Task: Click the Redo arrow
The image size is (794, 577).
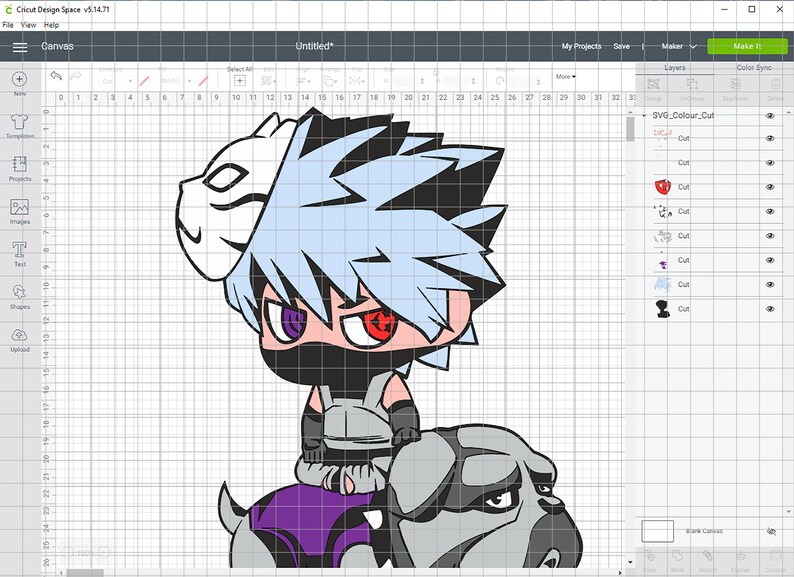Action: point(75,76)
